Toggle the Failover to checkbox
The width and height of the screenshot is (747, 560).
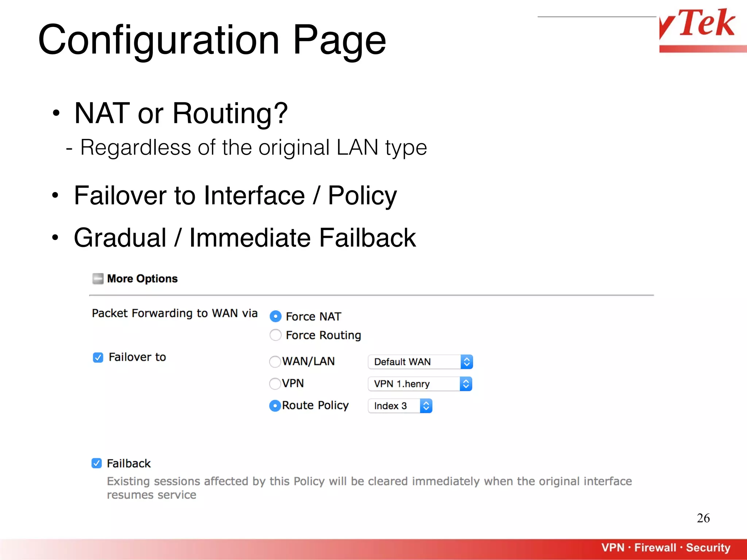(x=98, y=357)
